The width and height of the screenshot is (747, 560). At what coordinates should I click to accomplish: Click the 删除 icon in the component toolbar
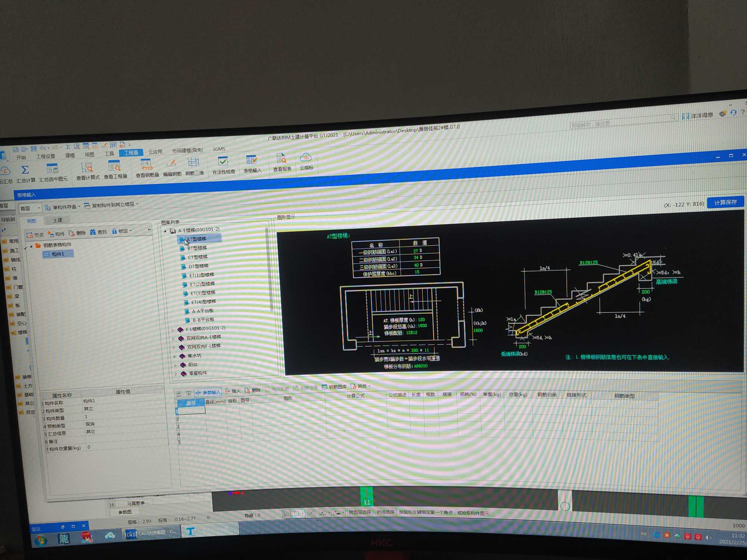pos(72,233)
